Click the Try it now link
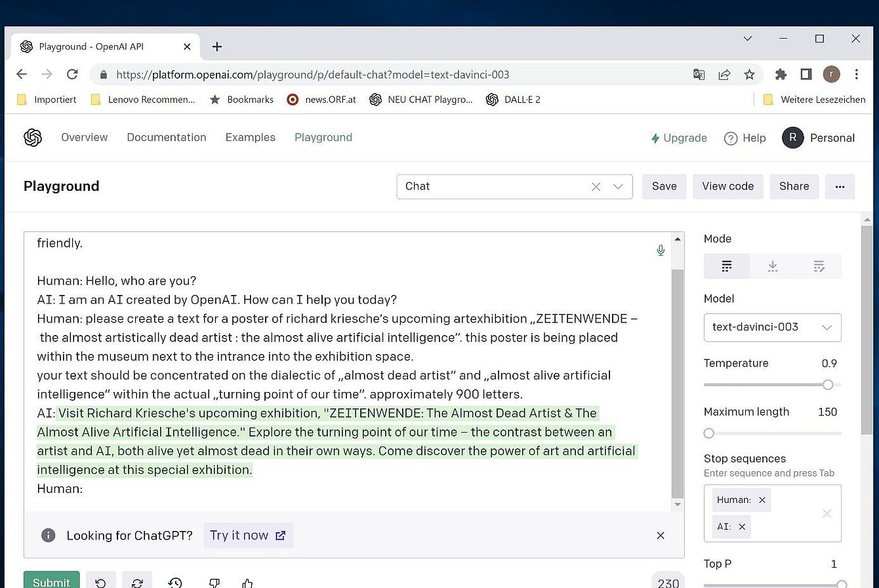The height and width of the screenshot is (588, 879). [x=248, y=536]
